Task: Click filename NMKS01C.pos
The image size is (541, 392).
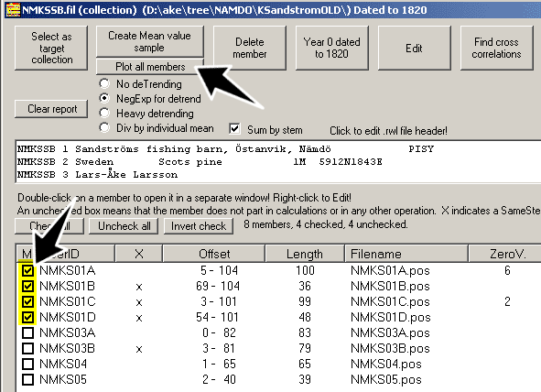Action: (x=390, y=301)
